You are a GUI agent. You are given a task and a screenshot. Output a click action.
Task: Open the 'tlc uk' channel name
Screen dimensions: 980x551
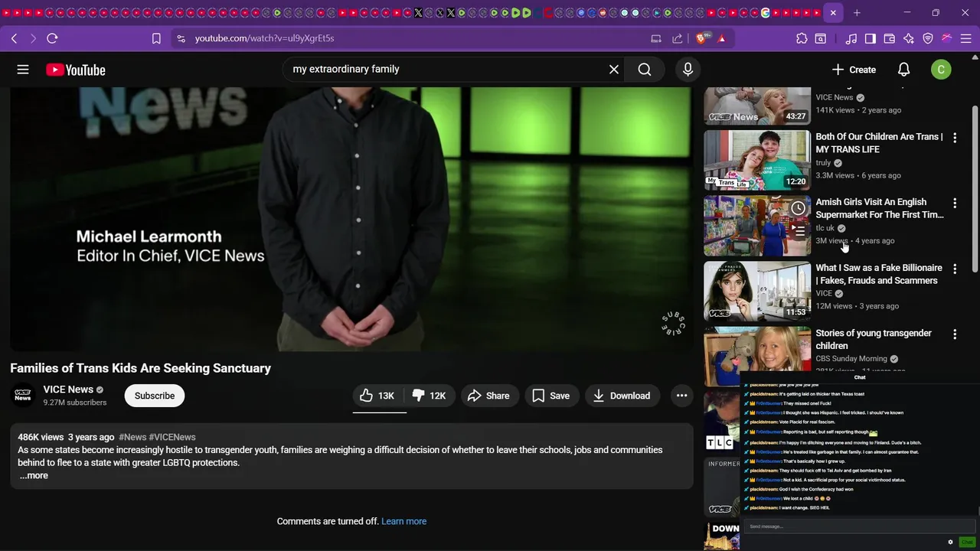pos(825,228)
